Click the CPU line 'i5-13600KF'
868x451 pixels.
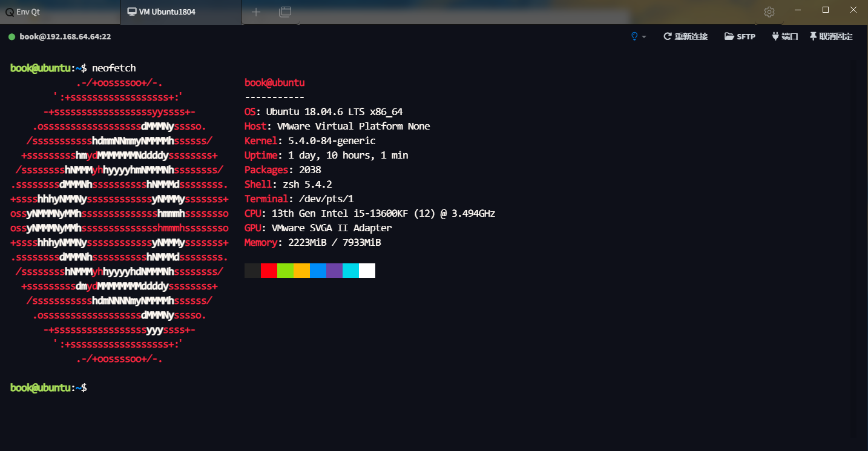(x=381, y=213)
